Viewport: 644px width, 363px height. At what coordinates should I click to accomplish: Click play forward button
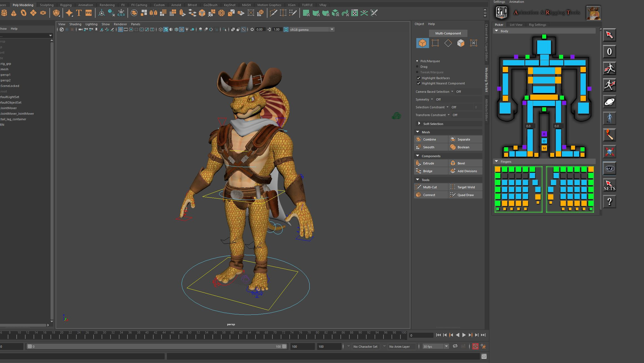coord(464,335)
